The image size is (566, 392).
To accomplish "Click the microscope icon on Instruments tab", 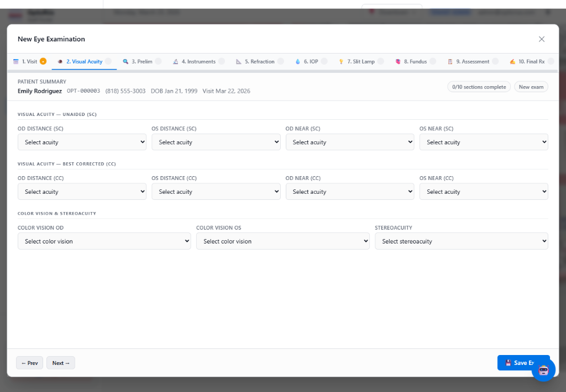I will click(x=175, y=61).
